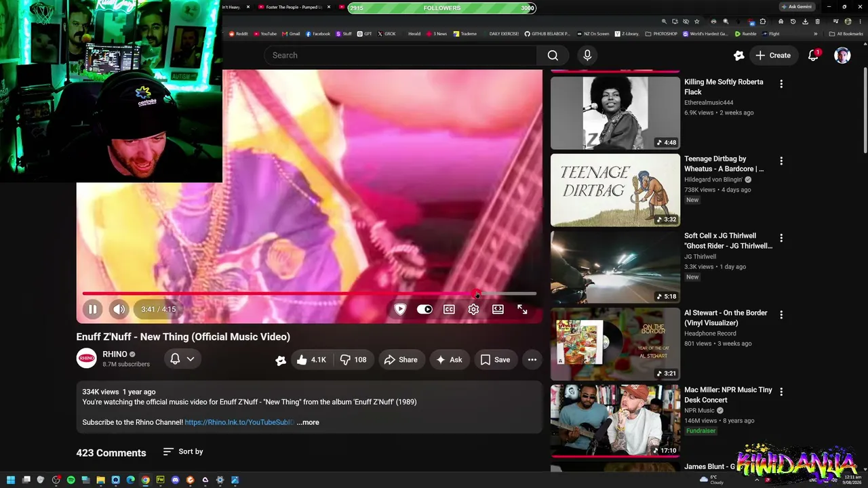
Task: Mute the video volume
Action: (x=119, y=310)
